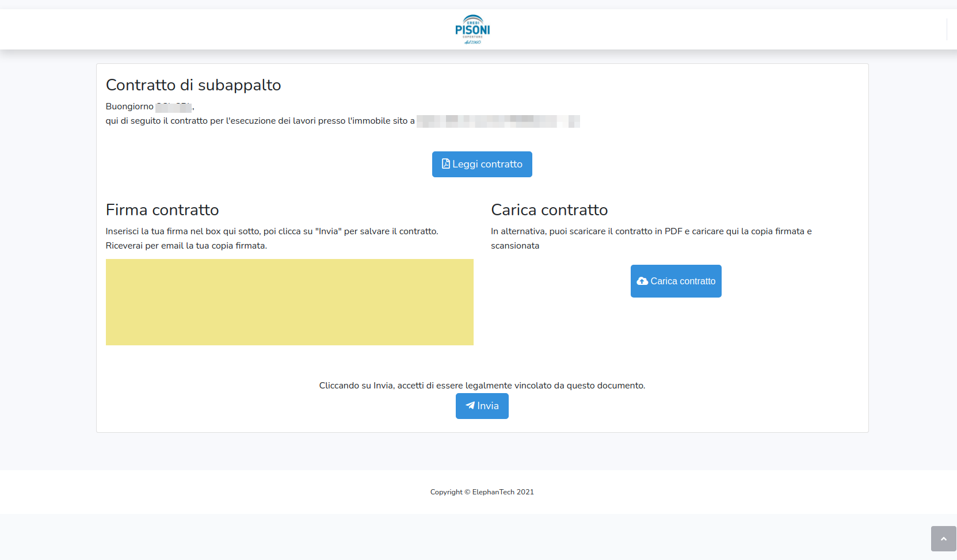Click the PDF file icon on Leggi contratto
This screenshot has height=560, width=957.
click(445, 164)
